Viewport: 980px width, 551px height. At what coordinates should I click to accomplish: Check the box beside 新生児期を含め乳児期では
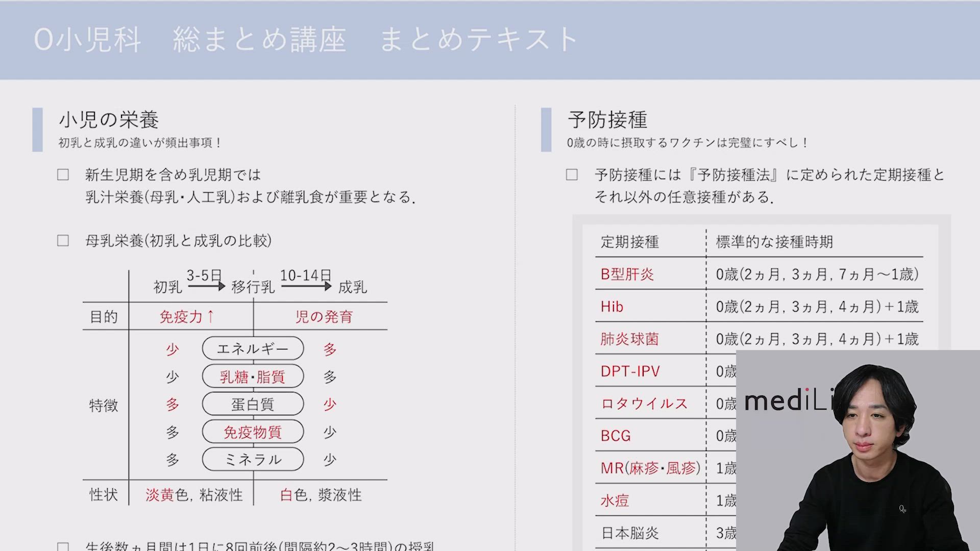[63, 175]
